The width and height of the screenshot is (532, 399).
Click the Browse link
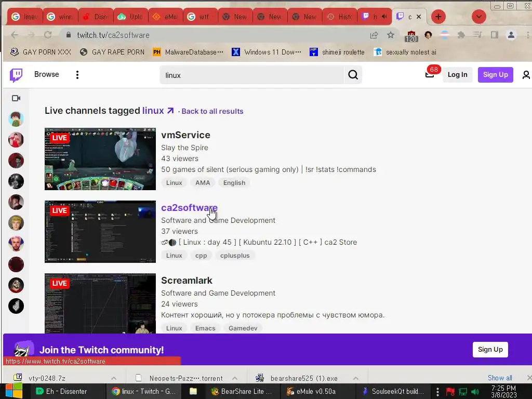(46, 74)
